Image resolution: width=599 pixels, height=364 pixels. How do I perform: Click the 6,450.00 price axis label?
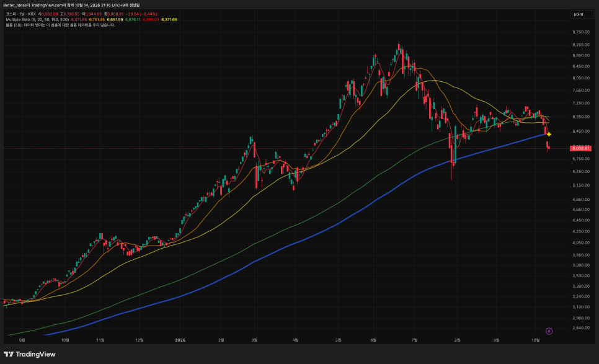click(x=581, y=131)
